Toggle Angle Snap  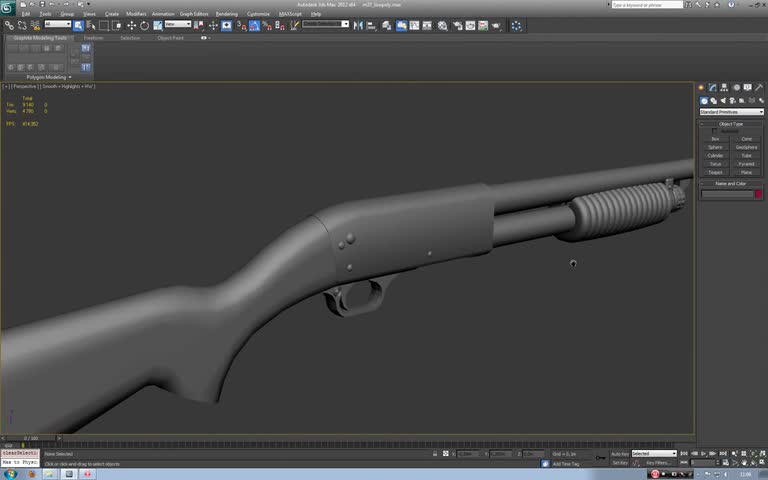coord(254,25)
